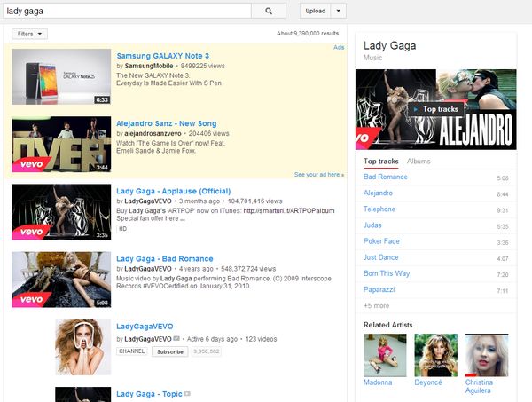Play the Telephone track
The image size is (532, 402).
click(x=435, y=209)
